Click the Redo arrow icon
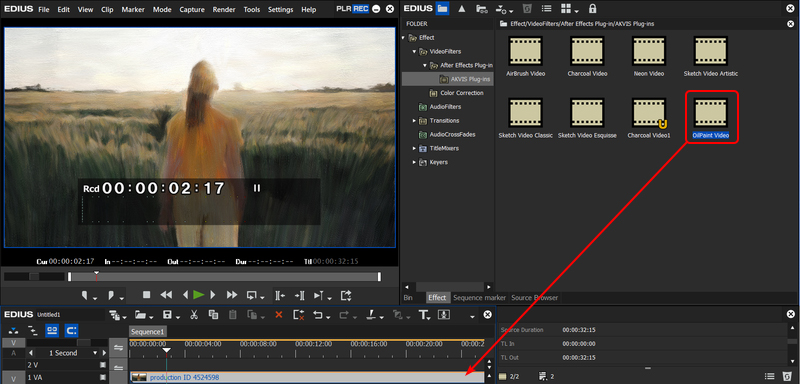This screenshot has width=800, height=384. pos(344,315)
